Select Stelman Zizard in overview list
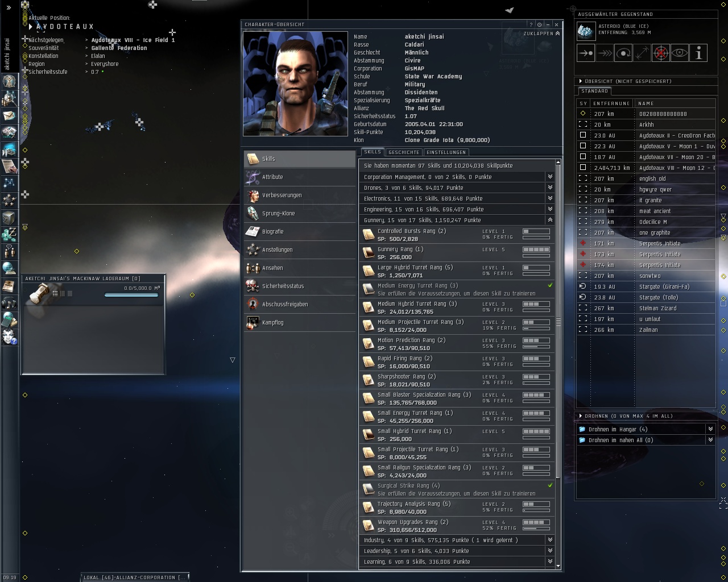This screenshot has width=728, height=582. [646, 308]
